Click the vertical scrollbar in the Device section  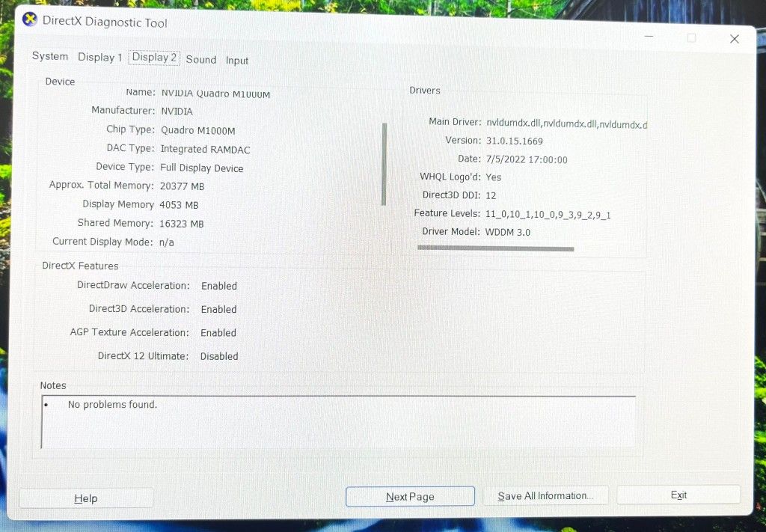pyautogui.click(x=384, y=165)
